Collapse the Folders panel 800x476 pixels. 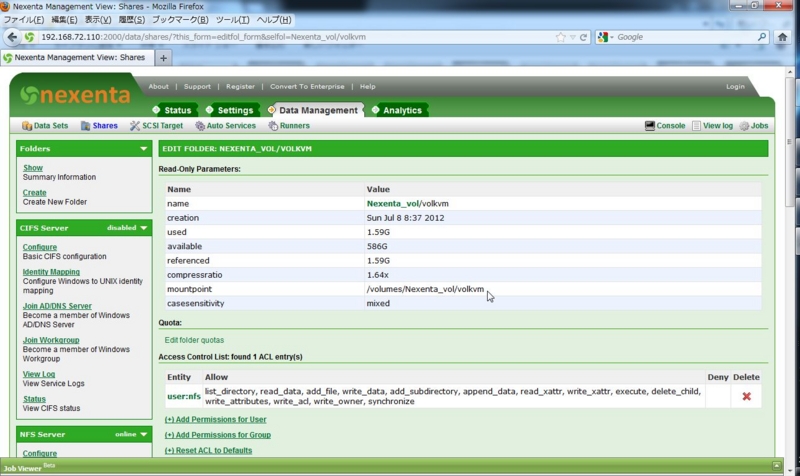pyautogui.click(x=143, y=149)
